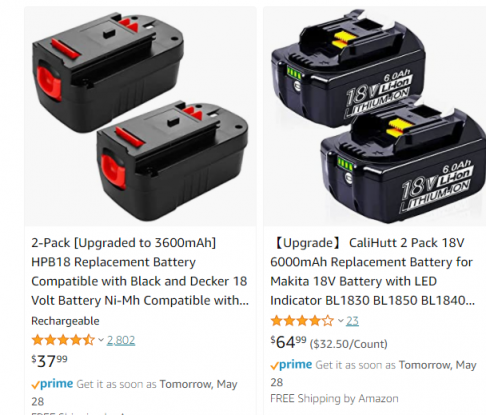Click the delivery date under the CaliHutt listing
Screen dimensions: 486x415
pos(373,373)
